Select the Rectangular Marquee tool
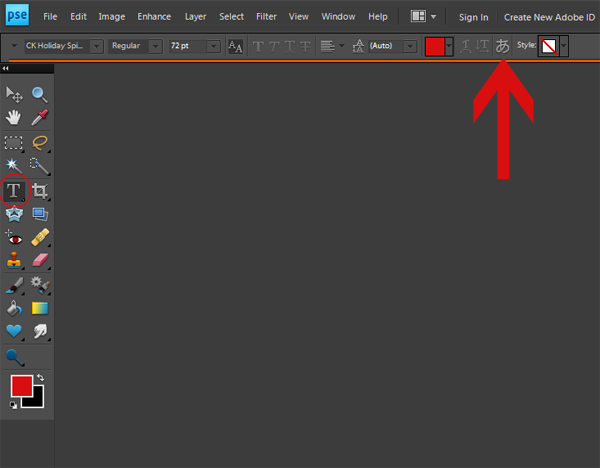 click(14, 143)
